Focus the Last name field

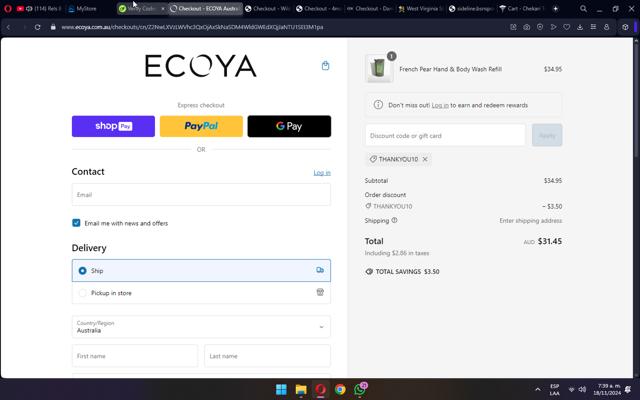point(267,356)
